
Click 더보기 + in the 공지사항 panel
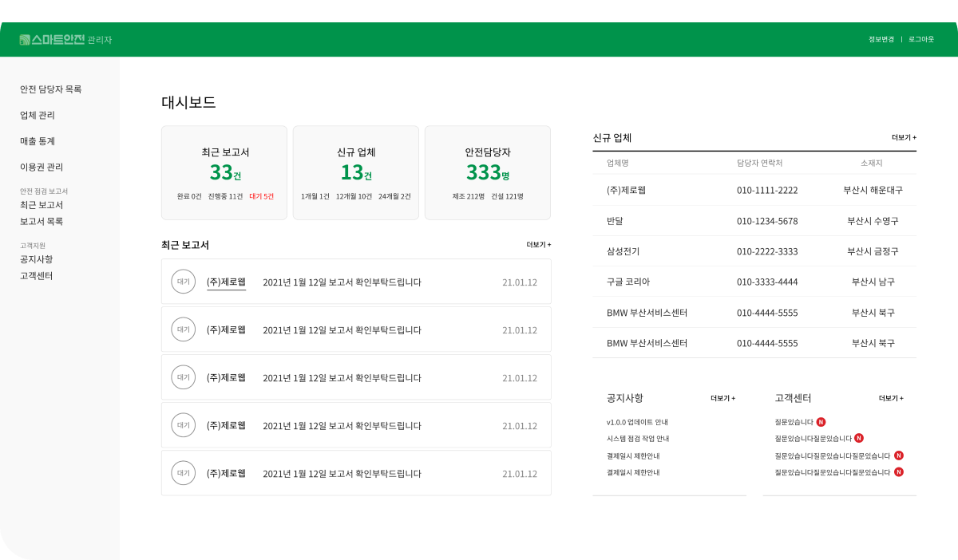pyautogui.click(x=722, y=398)
